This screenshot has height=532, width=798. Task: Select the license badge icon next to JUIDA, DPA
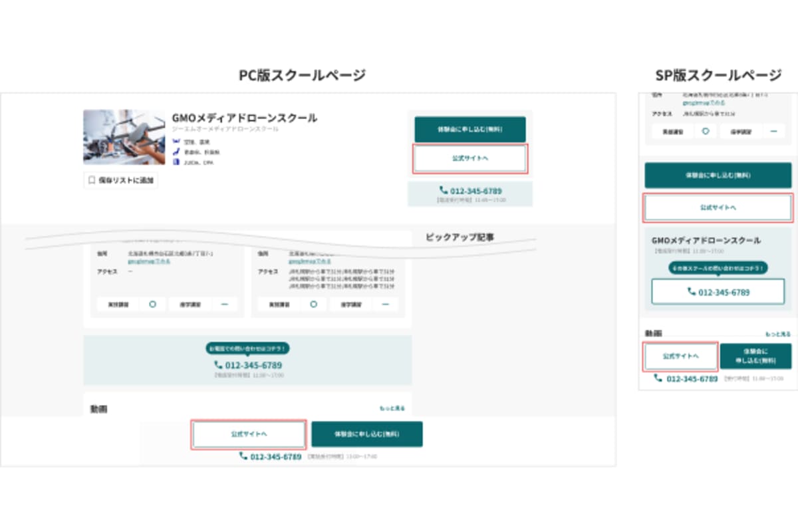(x=176, y=162)
